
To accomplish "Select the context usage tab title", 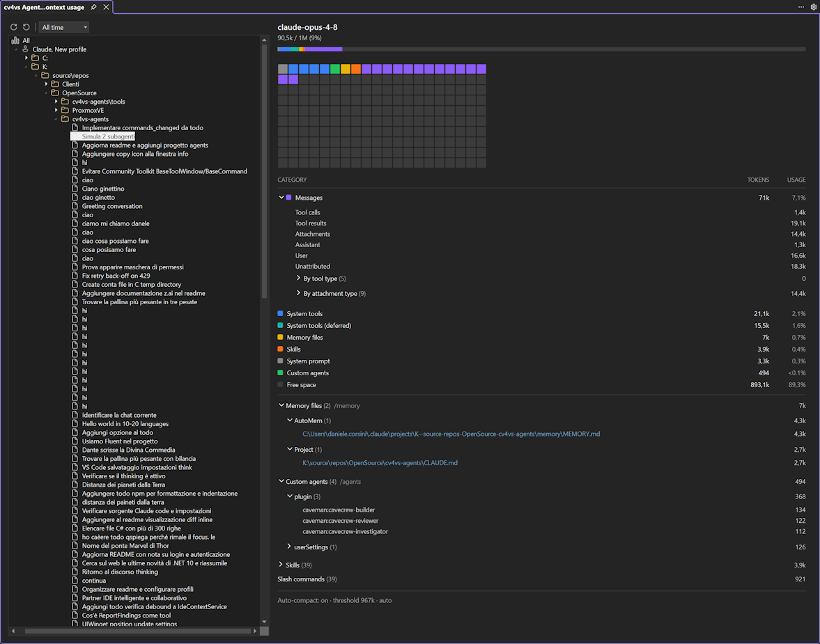I will coord(44,8).
